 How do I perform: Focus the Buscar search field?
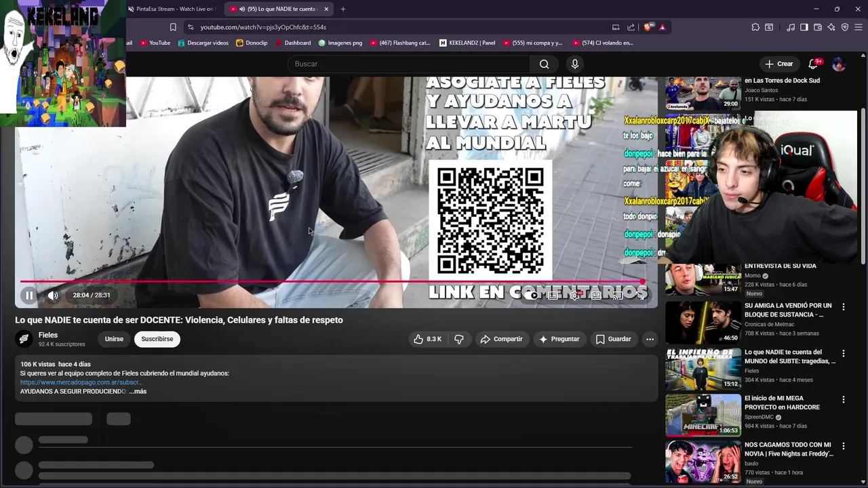(x=409, y=64)
